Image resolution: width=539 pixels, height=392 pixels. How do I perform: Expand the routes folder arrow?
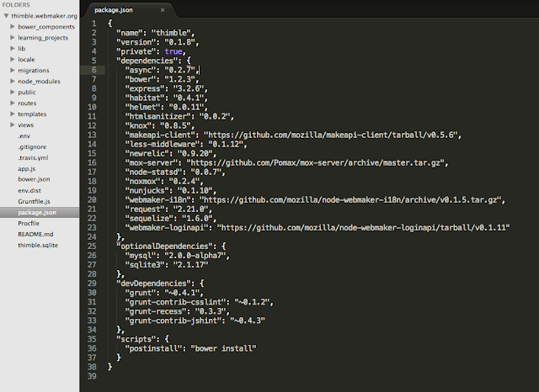click(13, 103)
